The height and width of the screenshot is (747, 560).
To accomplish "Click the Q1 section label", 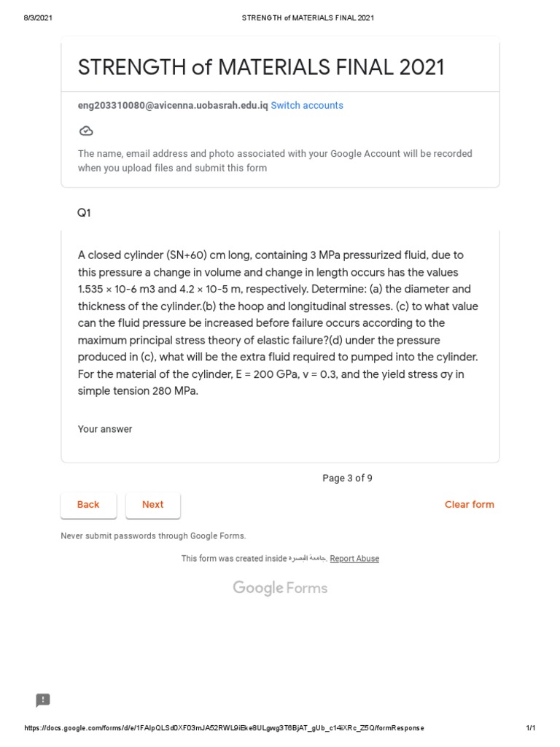I will point(85,213).
